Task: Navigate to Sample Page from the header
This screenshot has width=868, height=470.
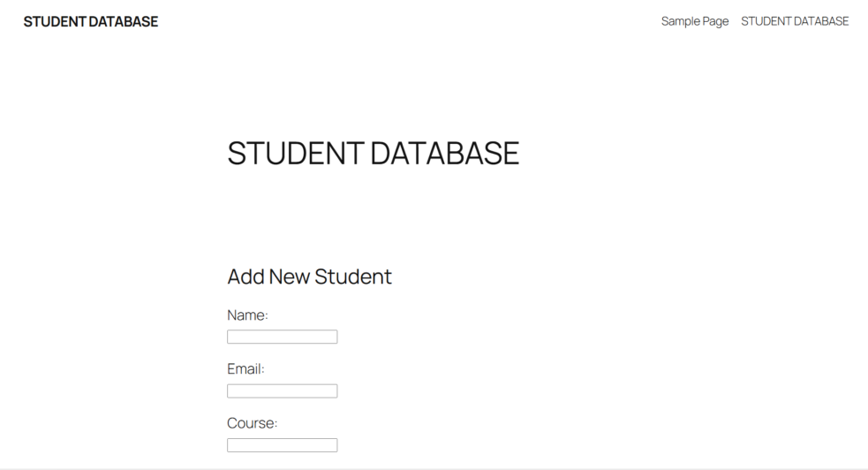Action: [695, 21]
